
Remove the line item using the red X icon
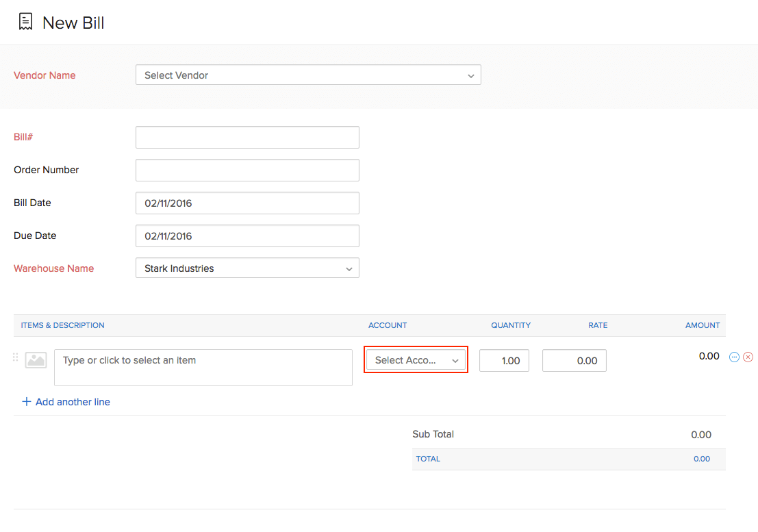748,357
